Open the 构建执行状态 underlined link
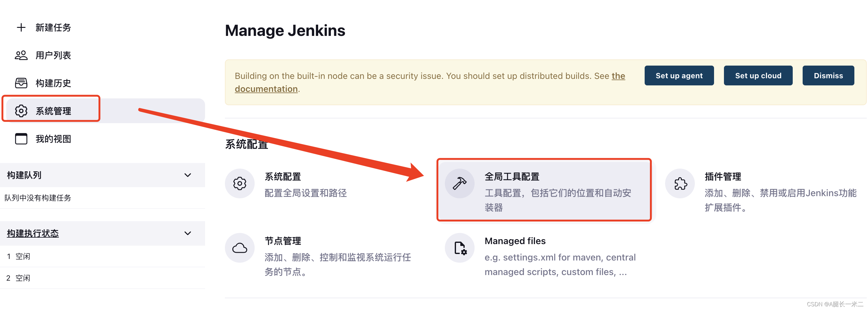 click(33, 233)
